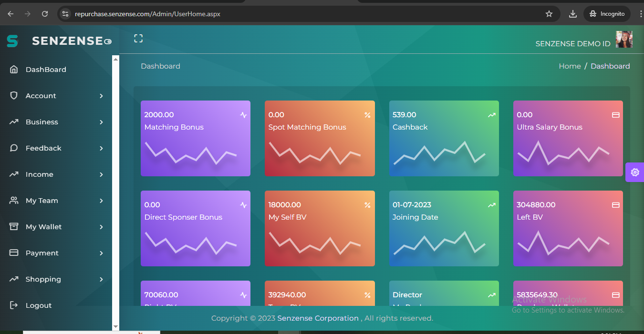Enter fullscreen mode with the expand icon
The image size is (644, 334).
coord(138,39)
